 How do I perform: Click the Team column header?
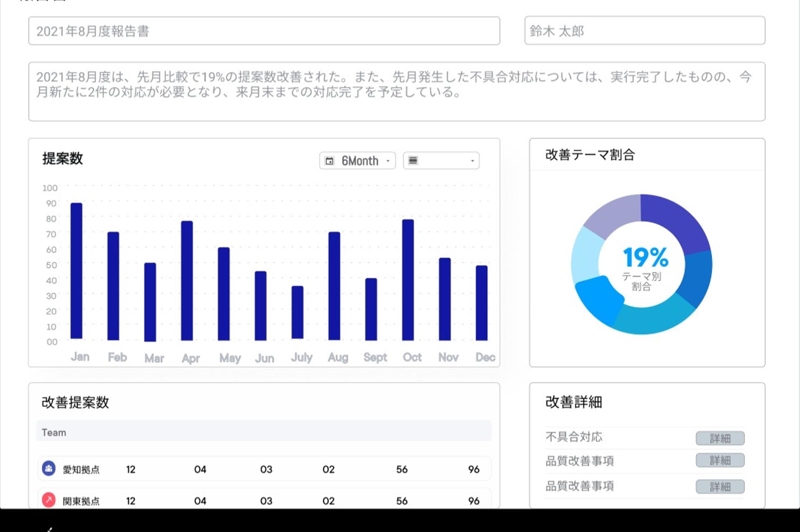point(54,432)
